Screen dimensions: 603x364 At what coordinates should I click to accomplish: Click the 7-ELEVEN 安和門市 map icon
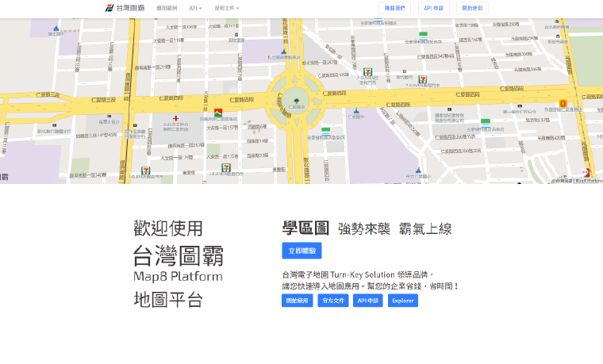point(368,72)
